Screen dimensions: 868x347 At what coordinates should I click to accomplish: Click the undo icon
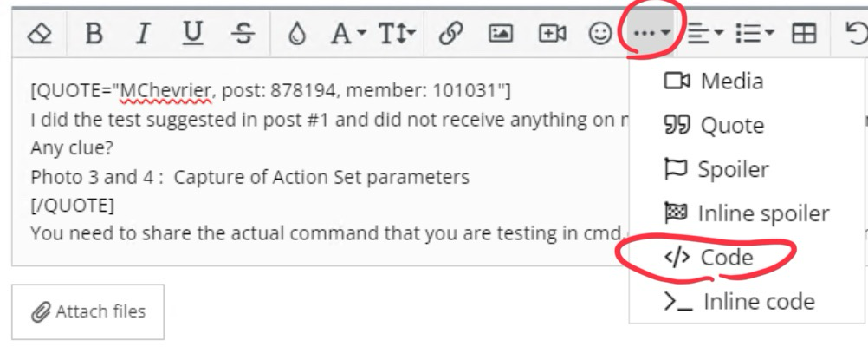[x=855, y=34]
